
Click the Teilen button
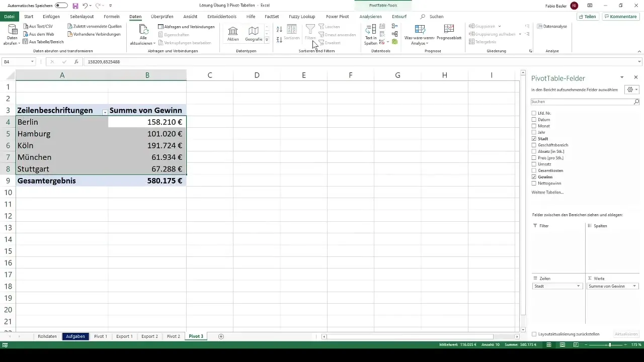[x=587, y=17]
